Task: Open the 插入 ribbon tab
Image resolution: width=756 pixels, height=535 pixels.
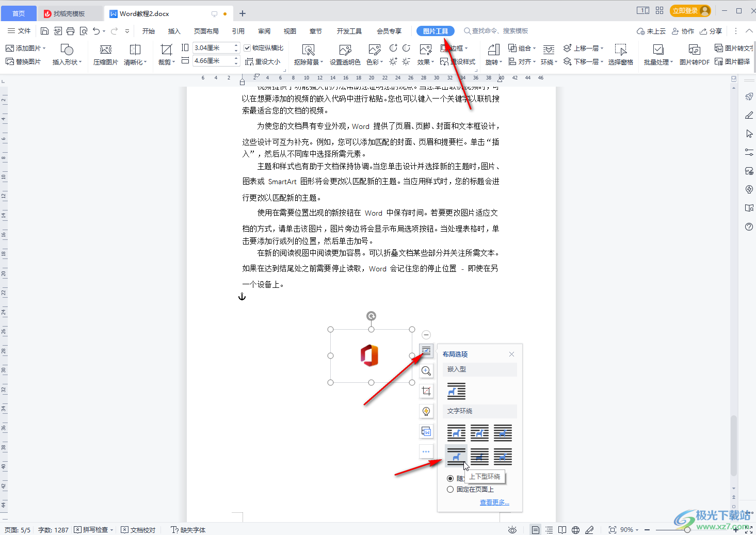Action: [x=174, y=31]
